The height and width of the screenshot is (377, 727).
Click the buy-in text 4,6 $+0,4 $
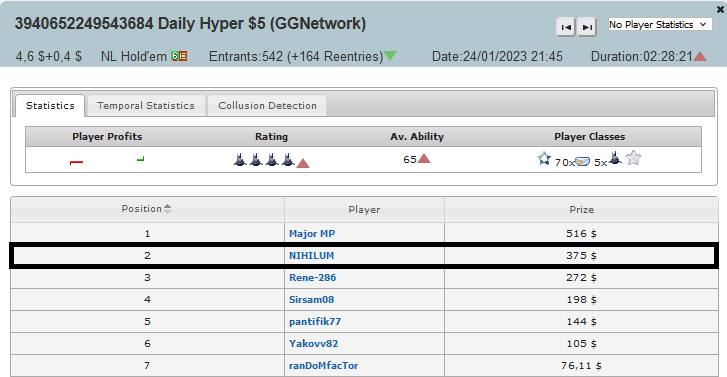pos(49,57)
